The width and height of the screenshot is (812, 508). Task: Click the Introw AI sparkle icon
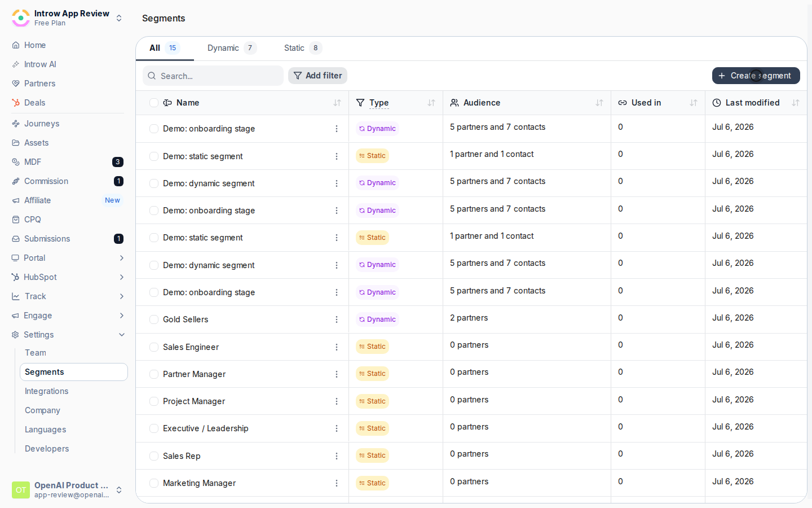pos(16,64)
